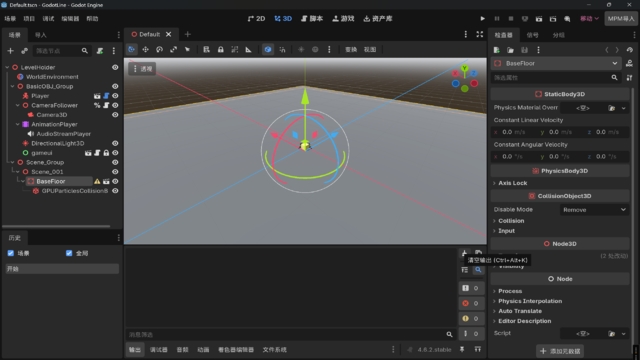The height and width of the screenshot is (360, 640).
Task: Click the 筛选节点 filter nodes field
Action: [61, 51]
